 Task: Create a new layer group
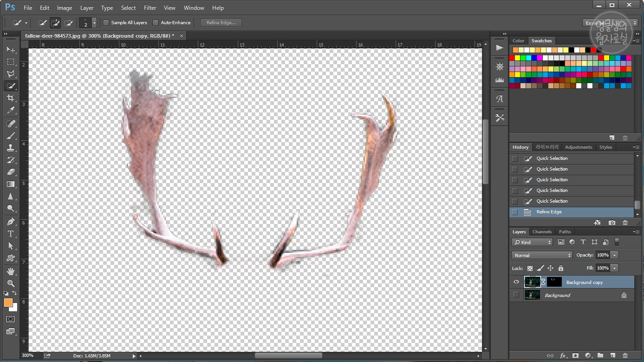click(600, 355)
